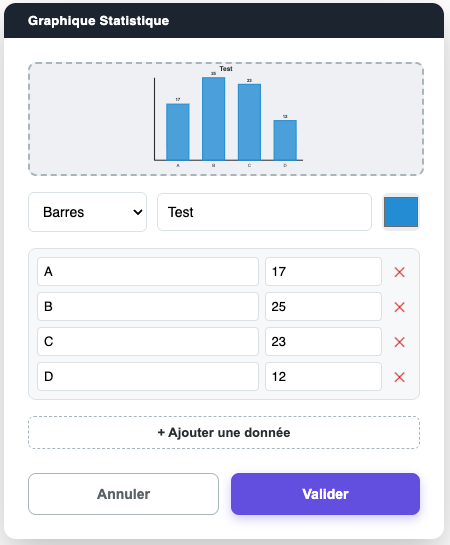Select the label field containing A
Viewport: 450px width, 545px height.
(148, 271)
